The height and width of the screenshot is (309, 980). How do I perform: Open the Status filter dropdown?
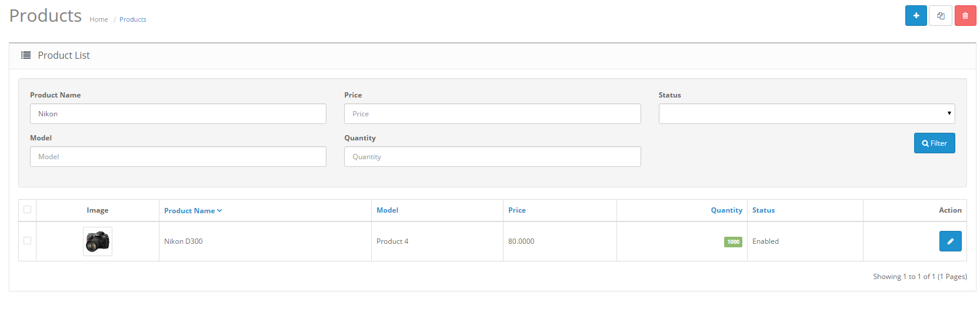[x=806, y=114]
